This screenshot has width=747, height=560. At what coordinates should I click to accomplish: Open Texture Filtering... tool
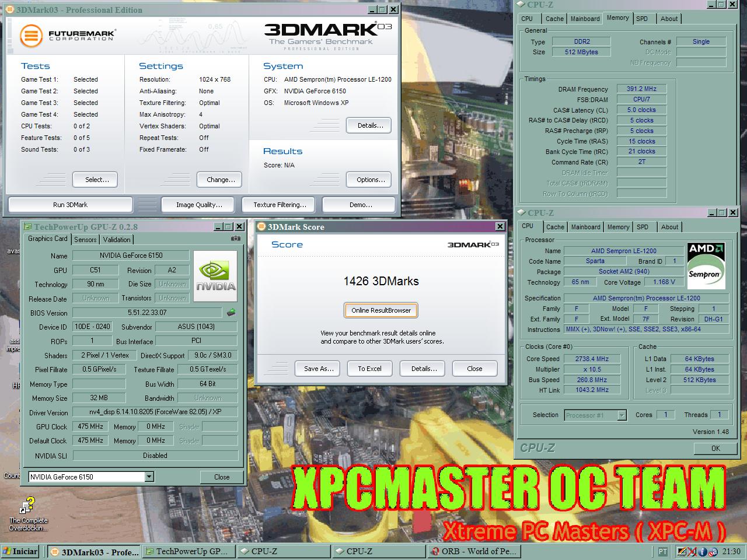(280, 205)
